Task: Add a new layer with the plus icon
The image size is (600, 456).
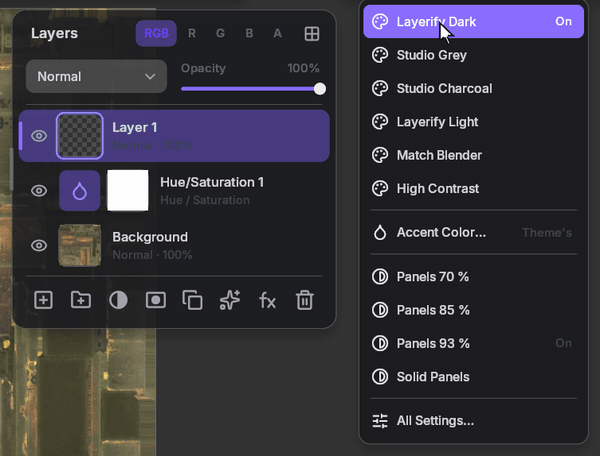Action: coord(43,300)
